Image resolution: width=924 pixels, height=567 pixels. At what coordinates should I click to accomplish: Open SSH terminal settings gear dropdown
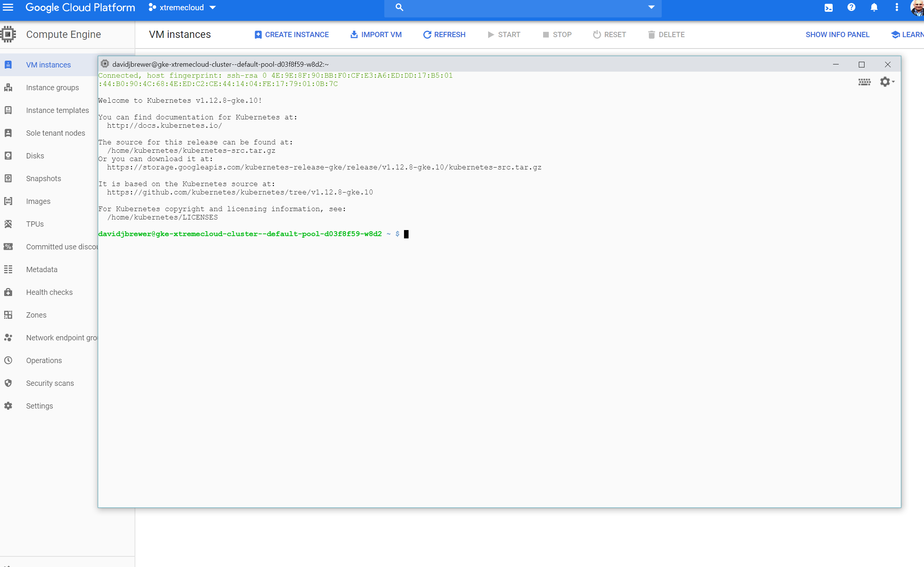(x=887, y=81)
